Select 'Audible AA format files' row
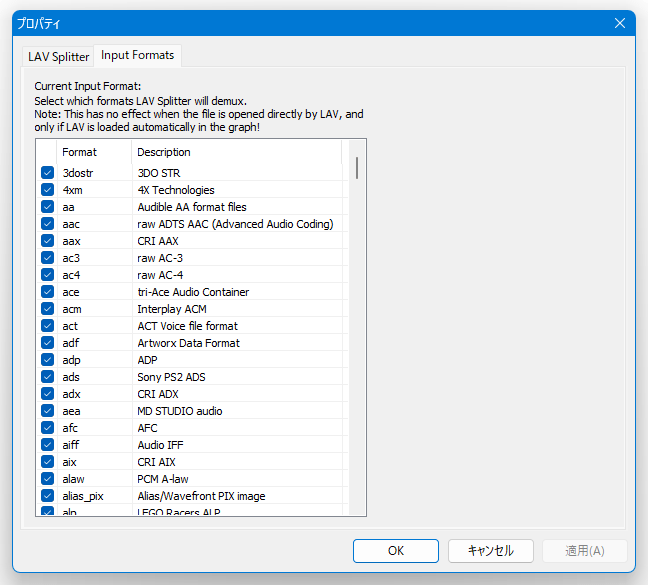 click(192, 207)
